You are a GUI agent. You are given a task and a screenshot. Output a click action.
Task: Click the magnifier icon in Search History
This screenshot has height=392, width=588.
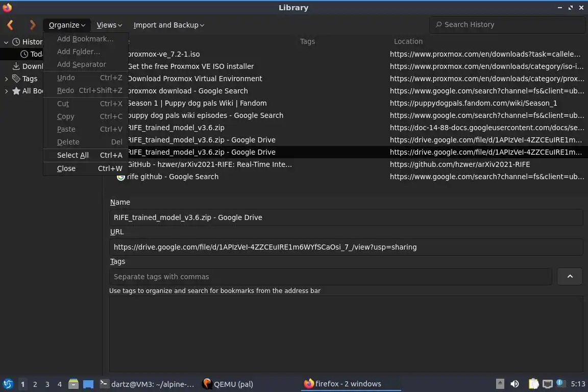pyautogui.click(x=438, y=24)
